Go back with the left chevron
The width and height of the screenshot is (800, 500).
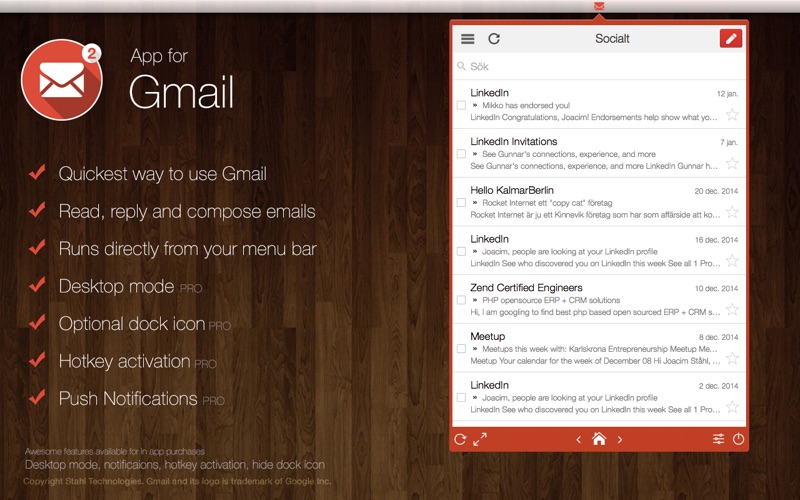(579, 439)
